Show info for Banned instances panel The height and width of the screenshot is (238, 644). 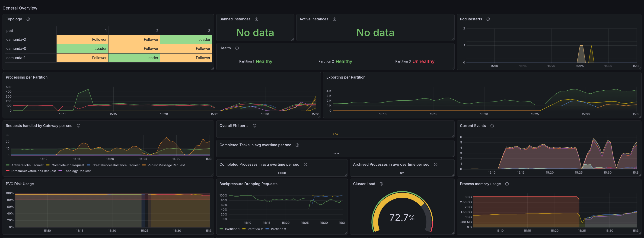point(256,19)
